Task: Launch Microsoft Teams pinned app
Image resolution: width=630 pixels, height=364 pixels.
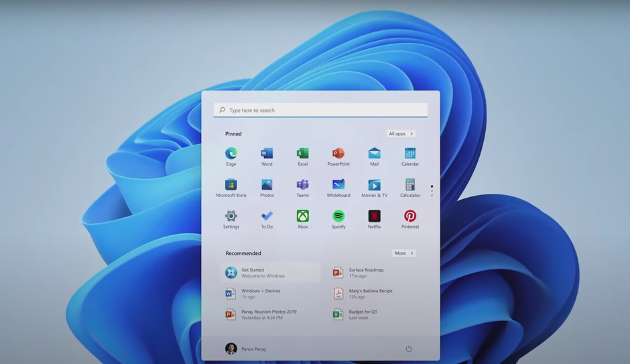Action: click(302, 185)
